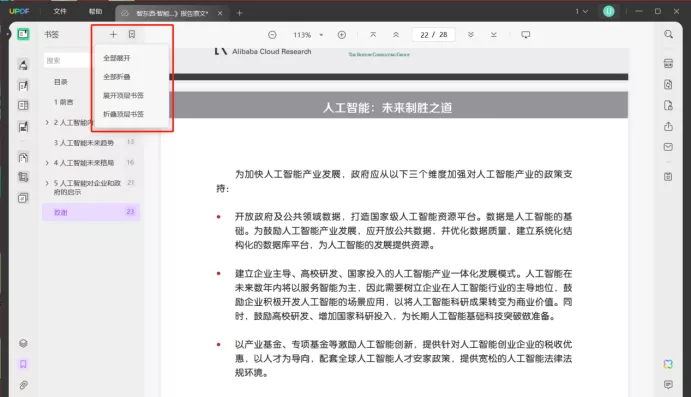Click the green user avatar

(609, 11)
